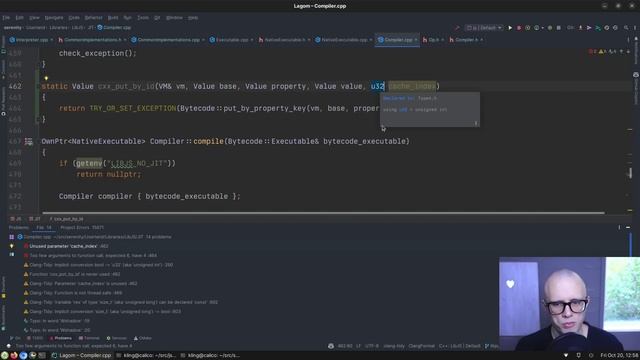The height and width of the screenshot is (360, 640).
Task: Open the Window menu
Action: click(174, 18)
